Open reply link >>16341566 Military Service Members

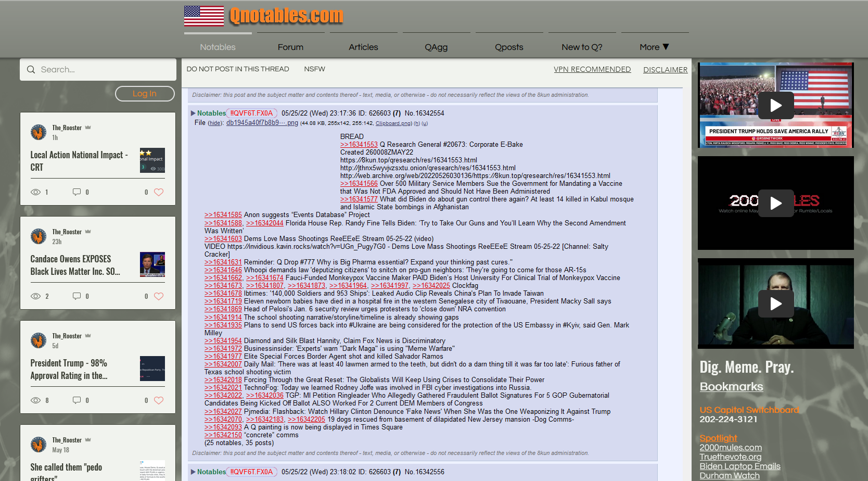[x=359, y=184]
